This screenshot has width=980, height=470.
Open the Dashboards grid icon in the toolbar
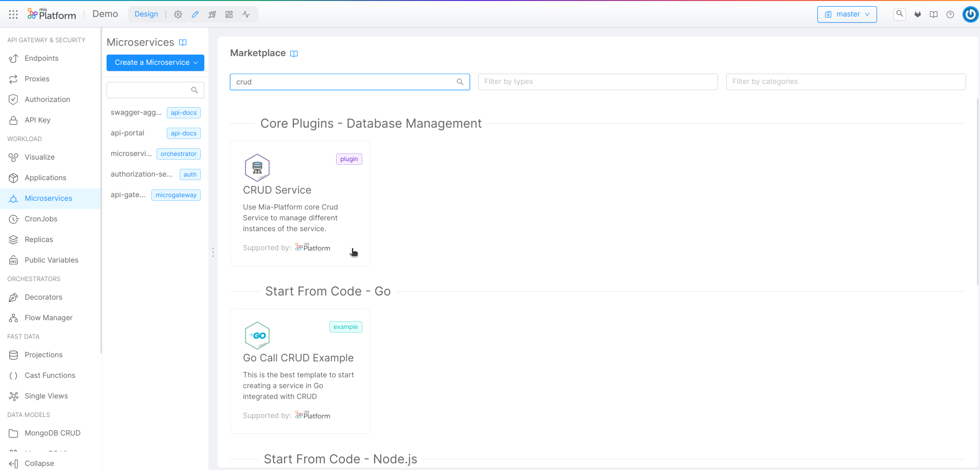[x=229, y=14]
